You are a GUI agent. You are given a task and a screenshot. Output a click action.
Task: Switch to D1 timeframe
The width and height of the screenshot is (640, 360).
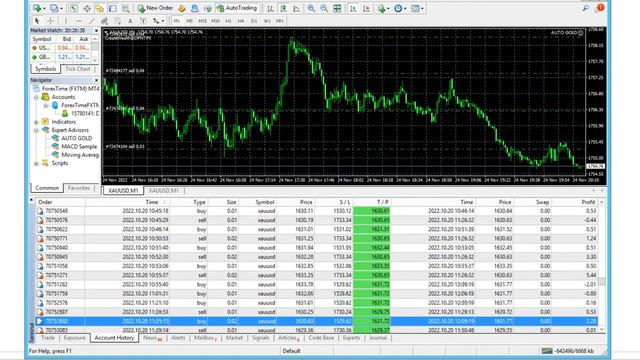[x=254, y=21]
